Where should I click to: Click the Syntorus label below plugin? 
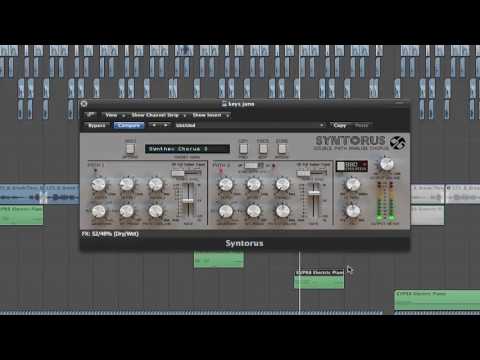point(244,243)
